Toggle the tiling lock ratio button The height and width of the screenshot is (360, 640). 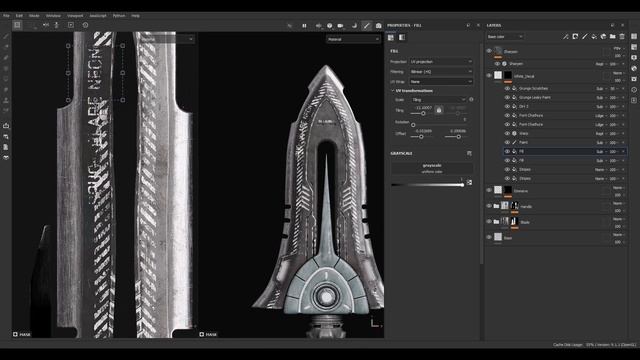pyautogui.click(x=439, y=110)
